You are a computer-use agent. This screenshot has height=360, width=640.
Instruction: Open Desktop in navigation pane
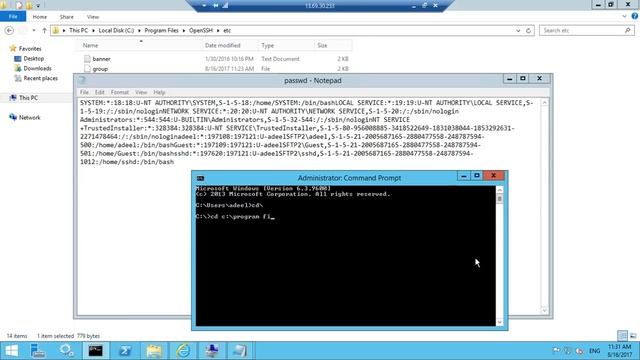click(x=33, y=59)
